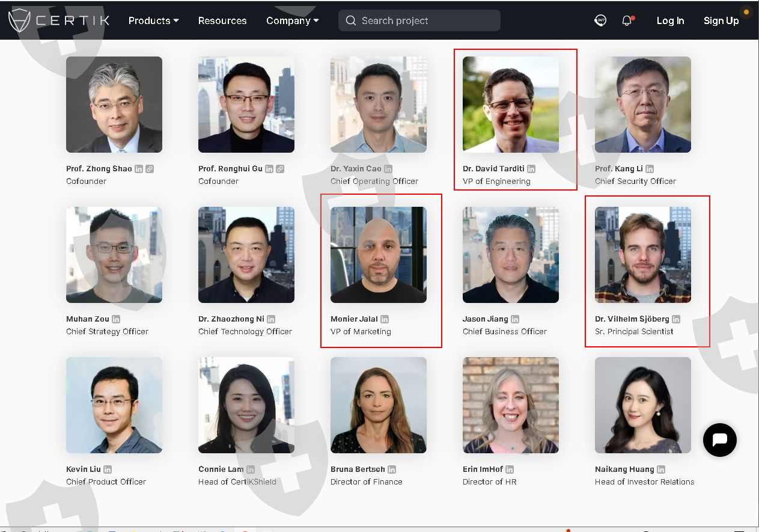The image size is (759, 532).
Task: Open Dr. Zhaozhong Ni's LinkedIn icon
Action: tap(271, 319)
